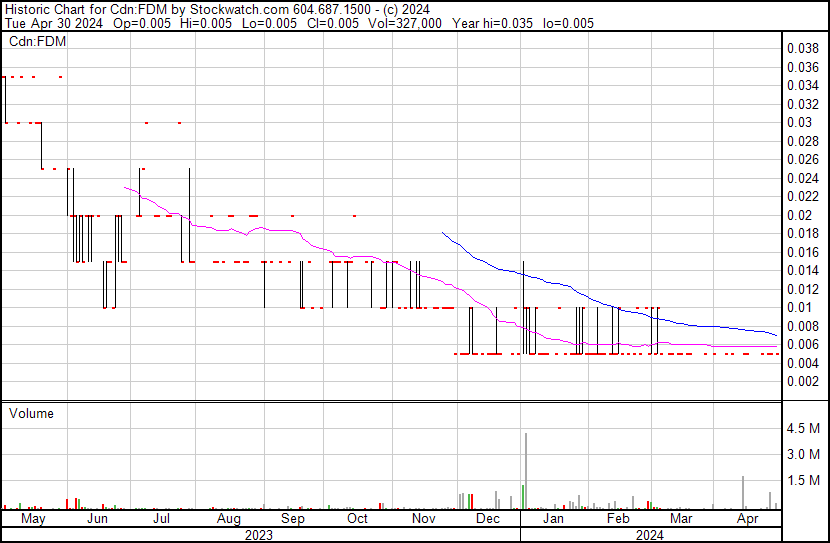Image resolution: width=830 pixels, height=543 pixels.
Task: Click the 0.006 price axis label
Action: point(803,345)
